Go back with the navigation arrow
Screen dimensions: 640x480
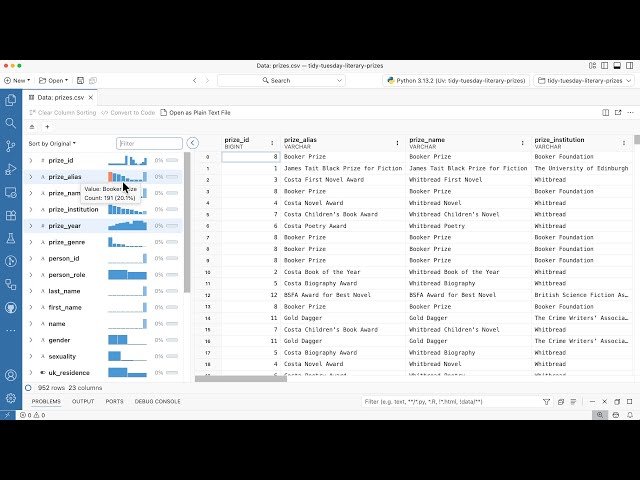[195, 80]
